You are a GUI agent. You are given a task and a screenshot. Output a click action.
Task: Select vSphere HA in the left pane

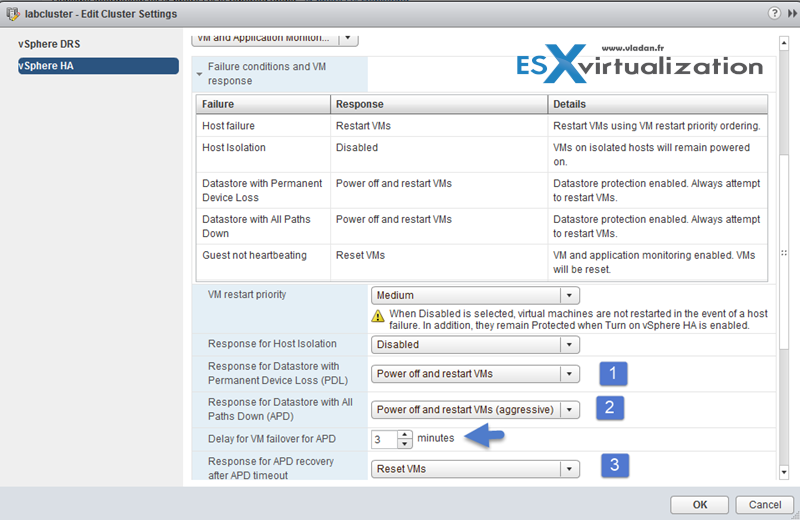98,66
